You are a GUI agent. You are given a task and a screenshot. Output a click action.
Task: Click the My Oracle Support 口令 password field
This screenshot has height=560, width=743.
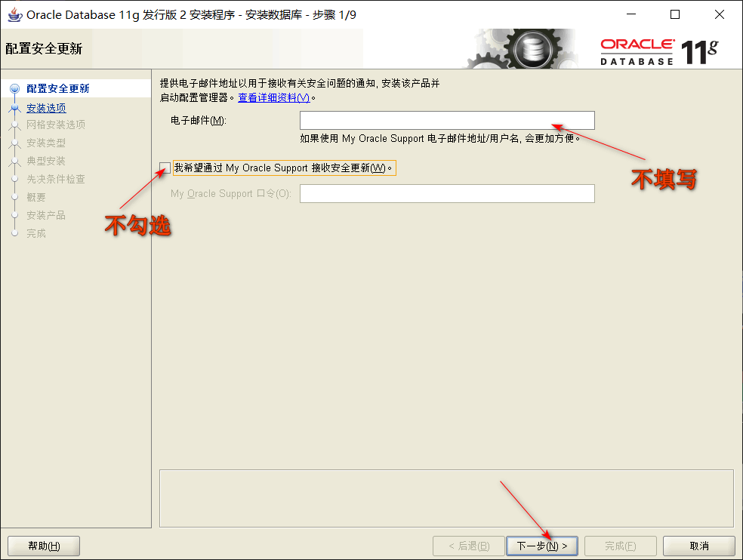[x=447, y=193]
